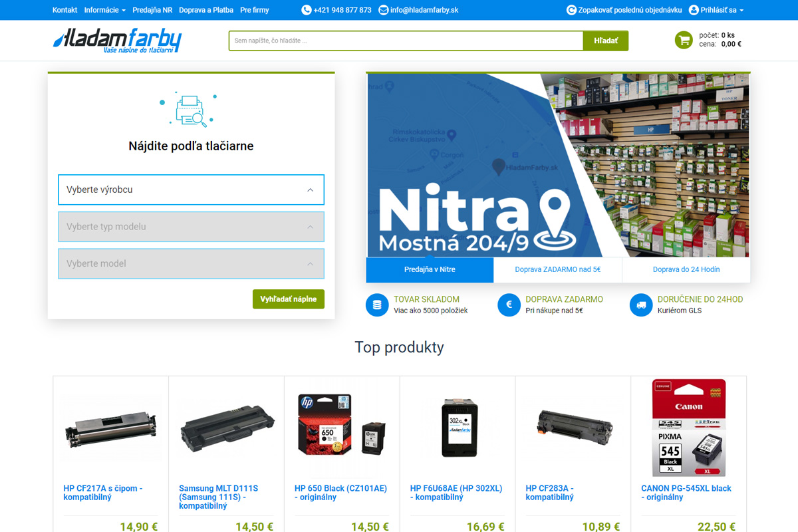
Task: Click the HP CF283A toner thumbnail
Action: coord(575,428)
